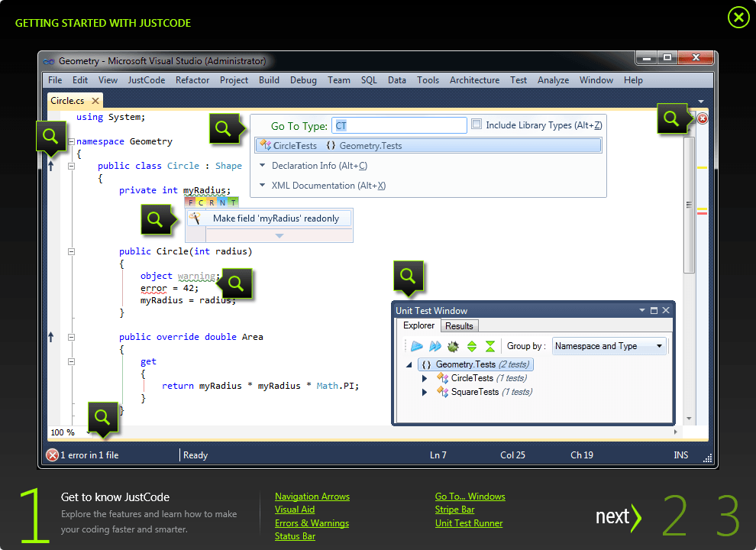Click the Run tests icon in Unit Test Window

[x=417, y=346]
